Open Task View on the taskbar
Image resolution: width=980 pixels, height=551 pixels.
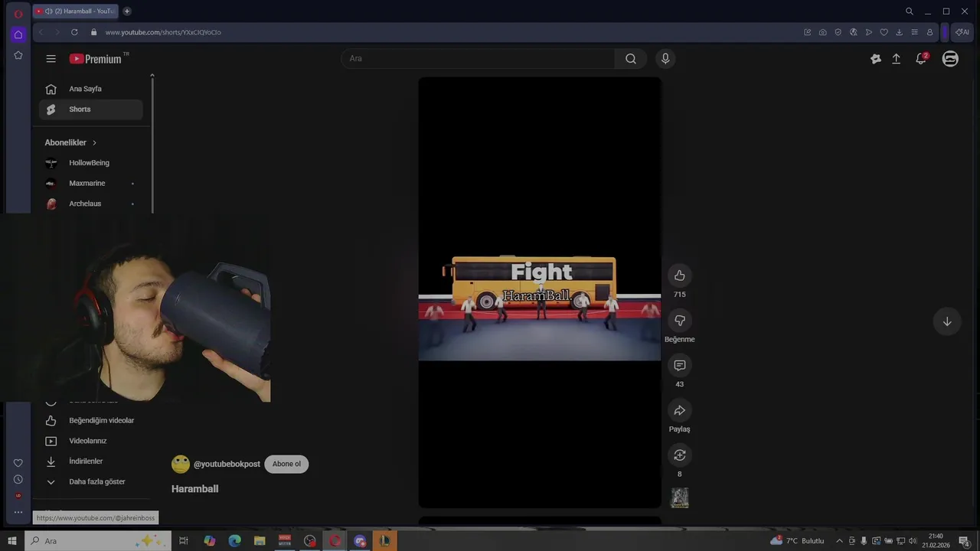coord(184,541)
